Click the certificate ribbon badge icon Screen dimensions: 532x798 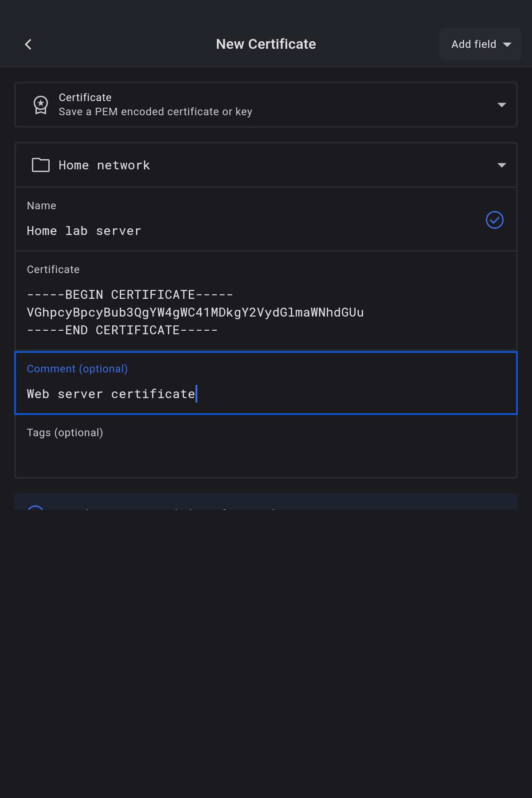[x=41, y=105]
